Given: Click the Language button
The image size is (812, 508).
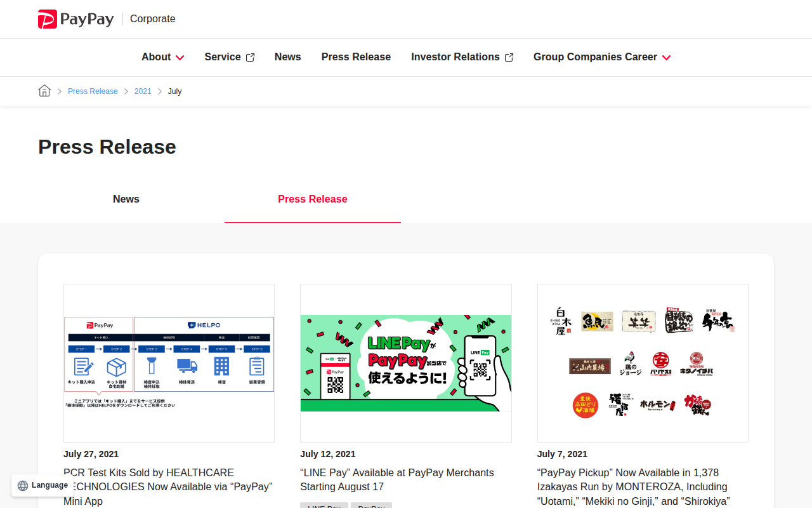Looking at the screenshot, I should point(43,485).
